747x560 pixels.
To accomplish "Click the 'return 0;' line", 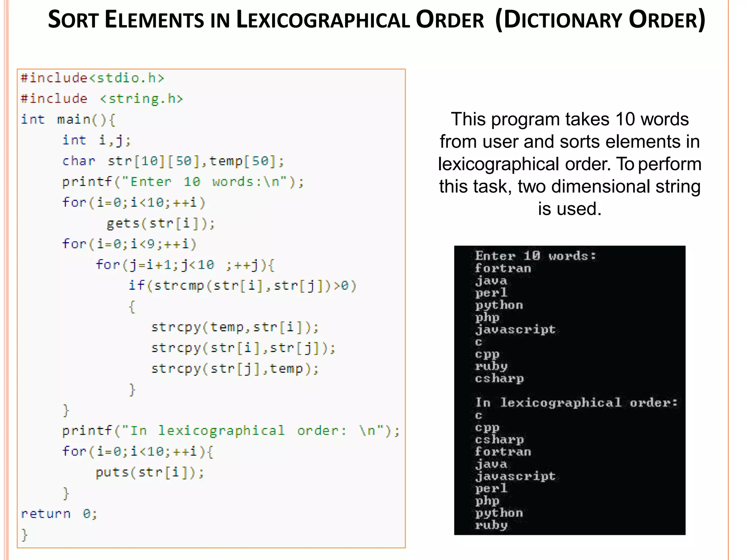I will tap(59, 514).
